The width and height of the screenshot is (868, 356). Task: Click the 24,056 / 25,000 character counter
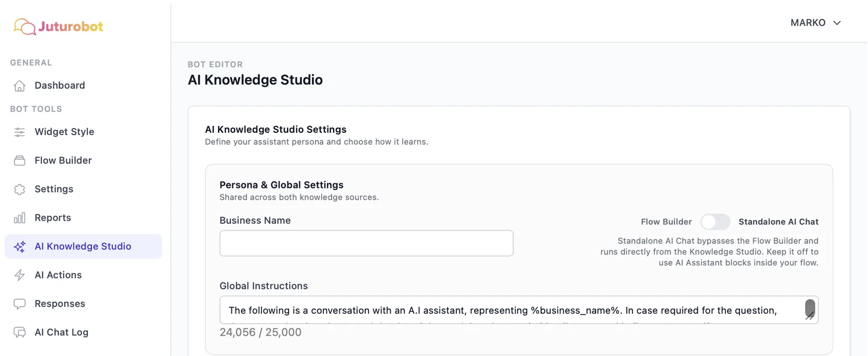click(260, 332)
